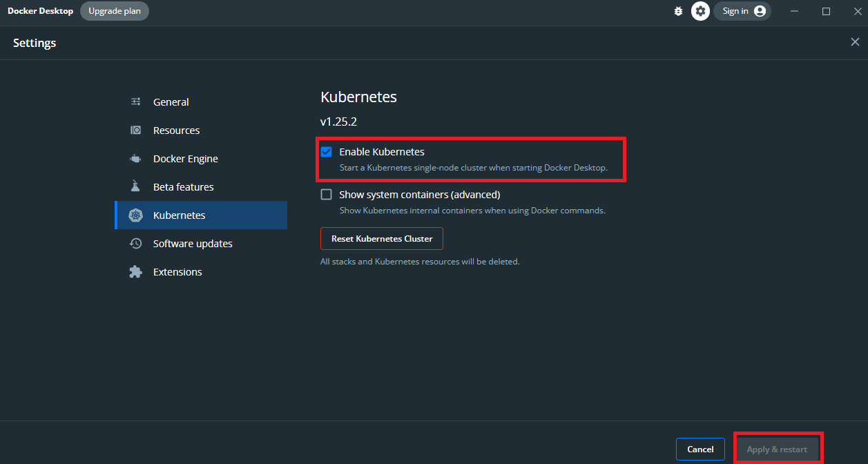Select the General sliders icon
This screenshot has height=464, width=868.
tap(136, 102)
